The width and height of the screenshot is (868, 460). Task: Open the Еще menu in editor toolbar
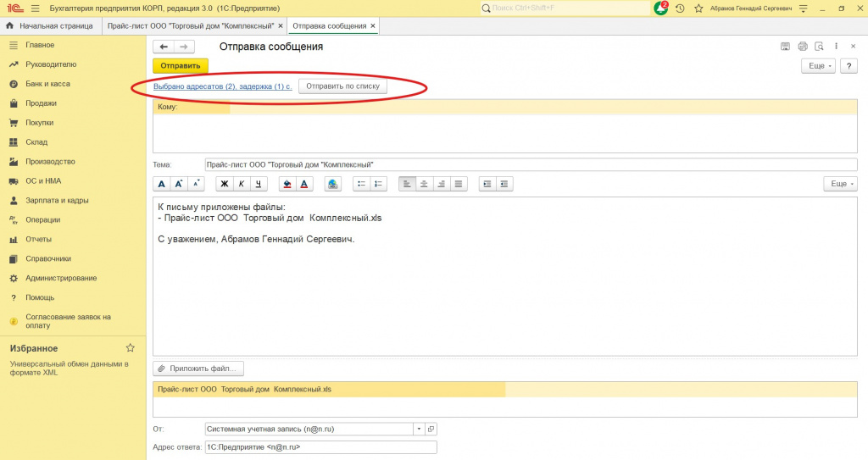pos(840,184)
